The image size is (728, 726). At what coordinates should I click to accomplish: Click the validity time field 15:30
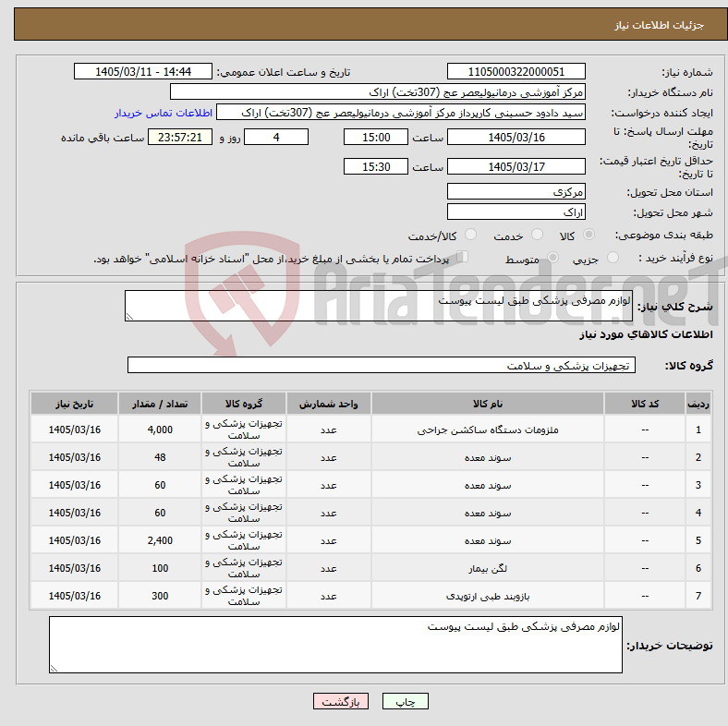pyautogui.click(x=376, y=166)
